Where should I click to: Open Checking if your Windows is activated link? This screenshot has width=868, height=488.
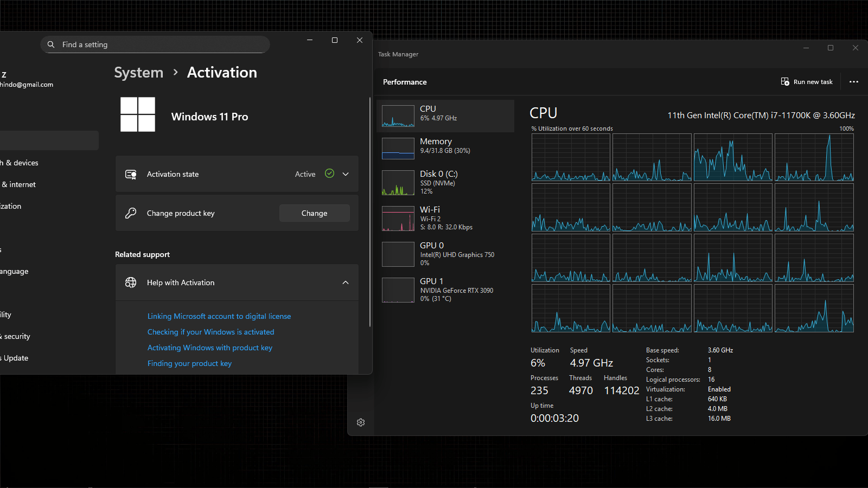[x=210, y=331]
